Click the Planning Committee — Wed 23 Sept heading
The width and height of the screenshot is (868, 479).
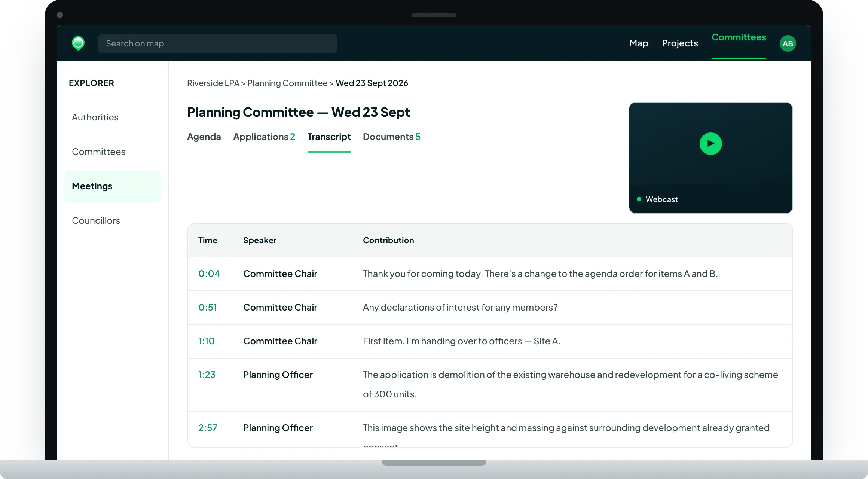click(x=299, y=112)
